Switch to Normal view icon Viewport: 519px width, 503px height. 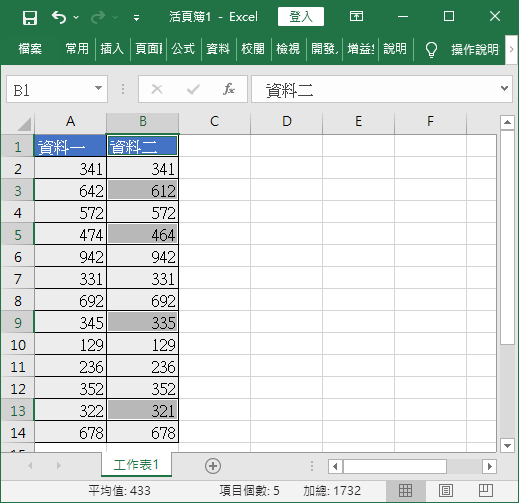click(x=405, y=490)
